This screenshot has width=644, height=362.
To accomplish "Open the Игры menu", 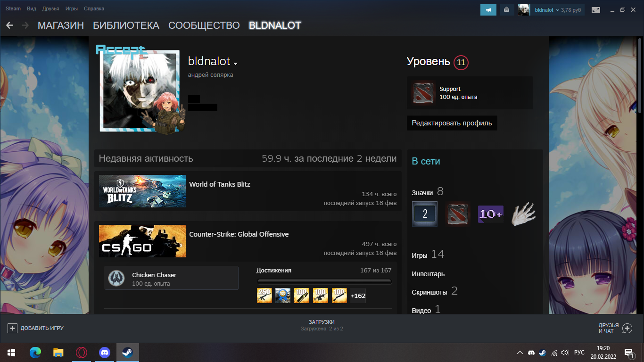I will [72, 9].
